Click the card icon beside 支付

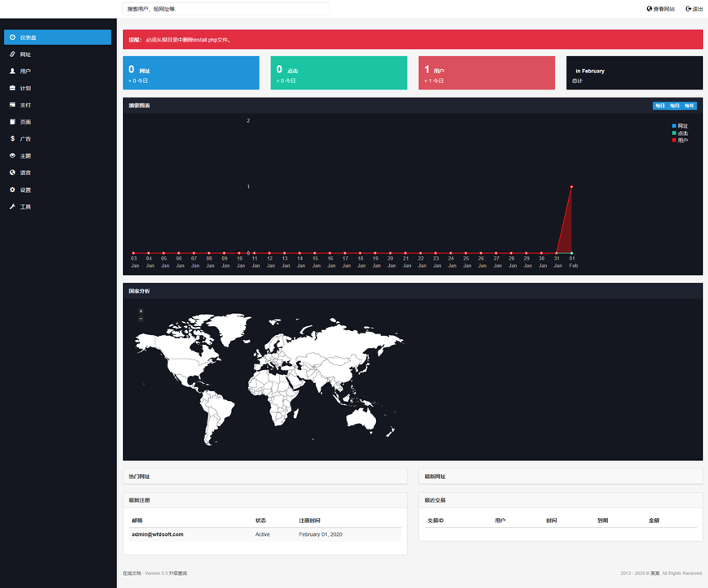[12, 105]
